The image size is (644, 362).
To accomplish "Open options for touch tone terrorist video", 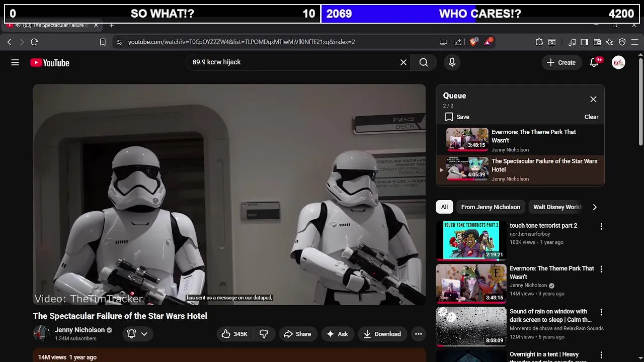I will pos(601,227).
